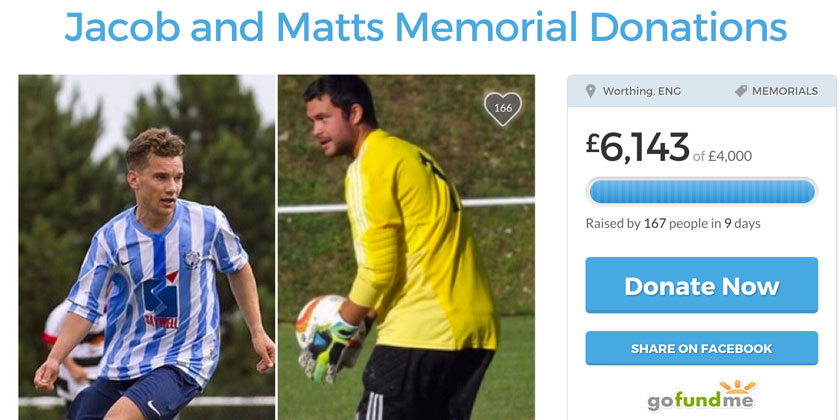
Task: Click the heart icon showing 166
Action: [502, 109]
